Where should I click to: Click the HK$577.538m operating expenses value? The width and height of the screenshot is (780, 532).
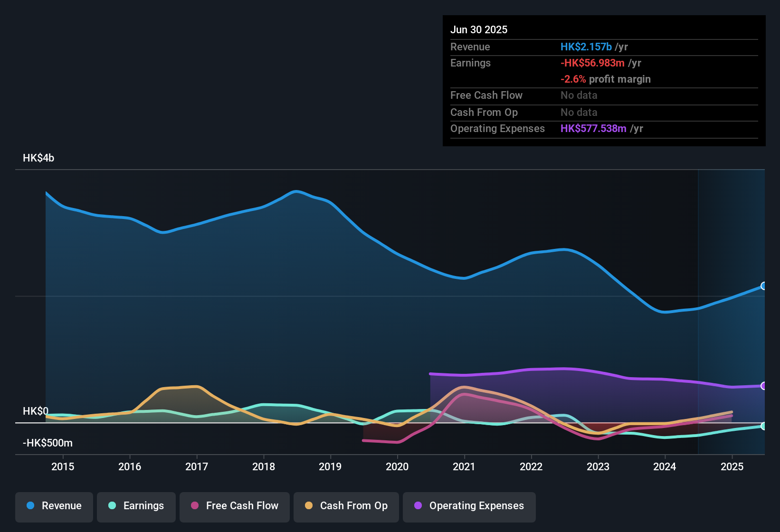click(x=593, y=128)
